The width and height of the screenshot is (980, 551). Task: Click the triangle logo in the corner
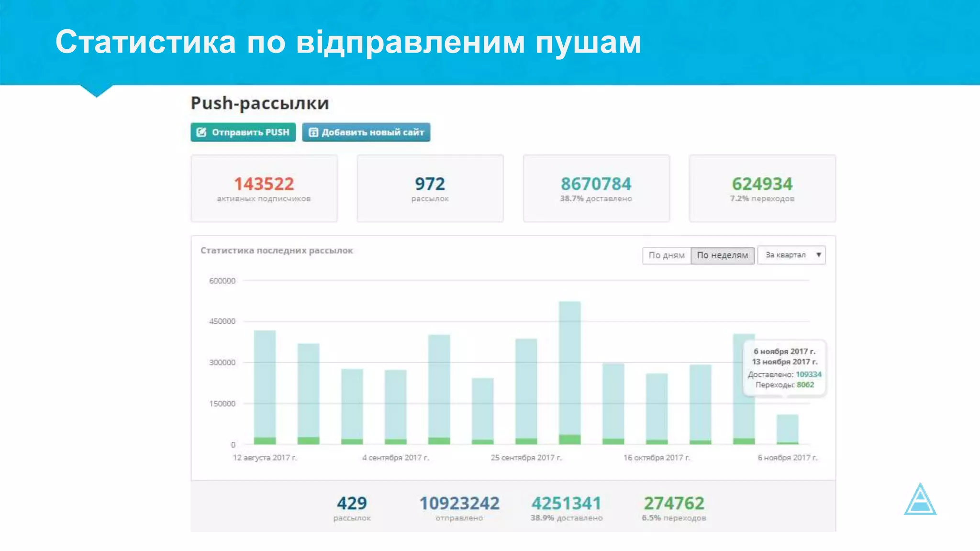[920, 499]
